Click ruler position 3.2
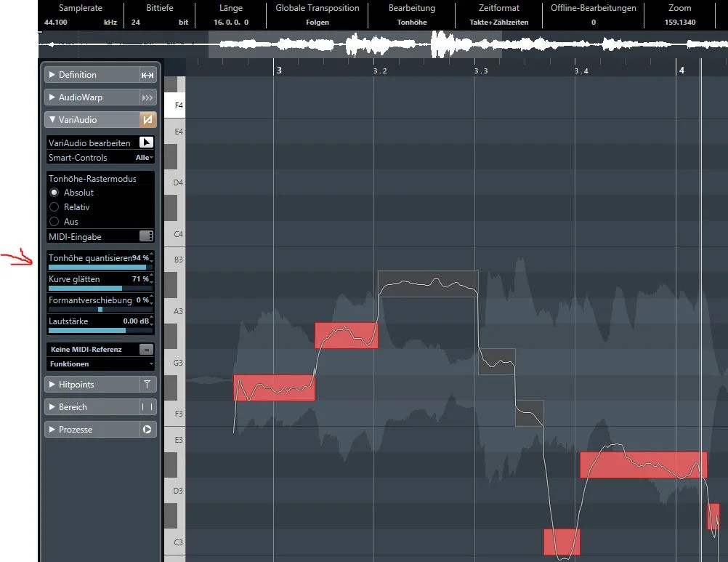Screen dimensions: 728x562 [380, 71]
